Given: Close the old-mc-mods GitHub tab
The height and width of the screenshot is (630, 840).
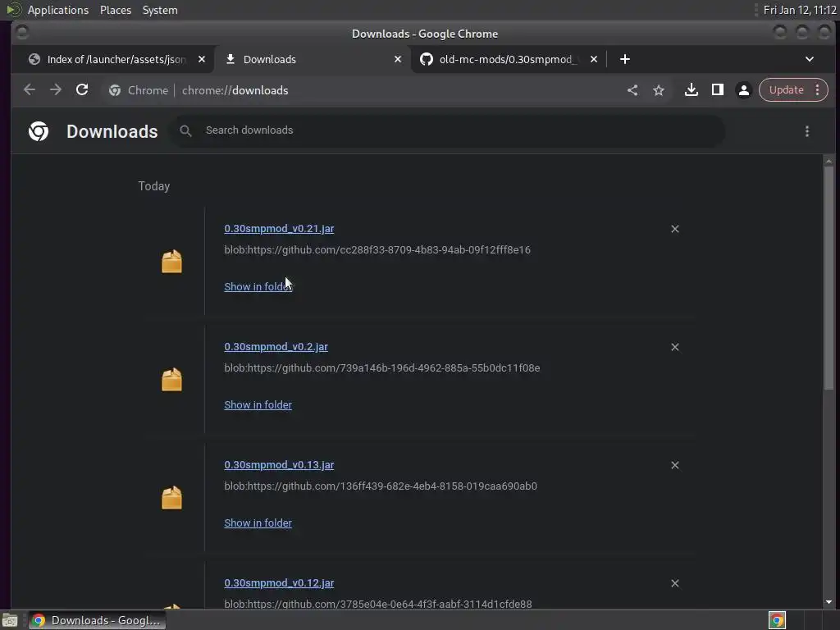Looking at the screenshot, I should pos(594,59).
